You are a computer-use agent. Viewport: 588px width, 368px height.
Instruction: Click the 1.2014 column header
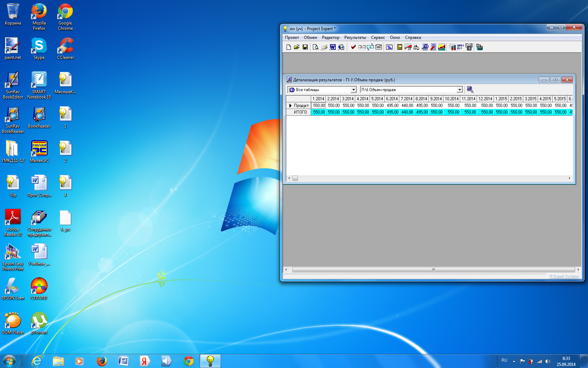(x=318, y=99)
